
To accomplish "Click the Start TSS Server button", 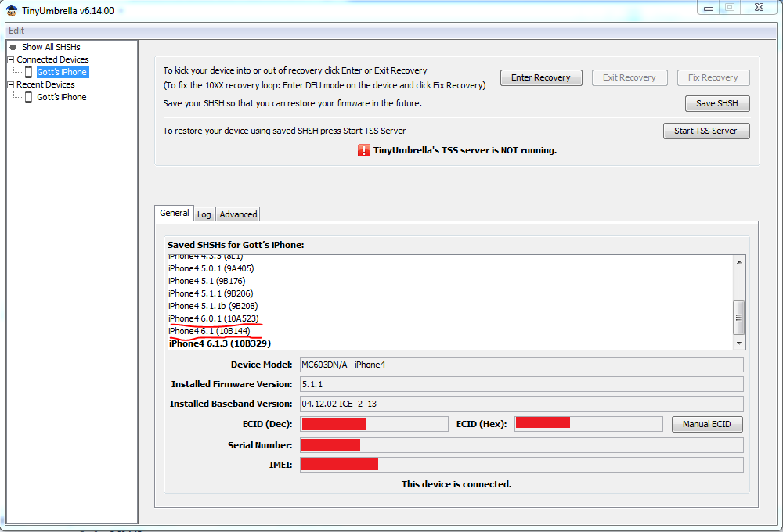I will (705, 131).
